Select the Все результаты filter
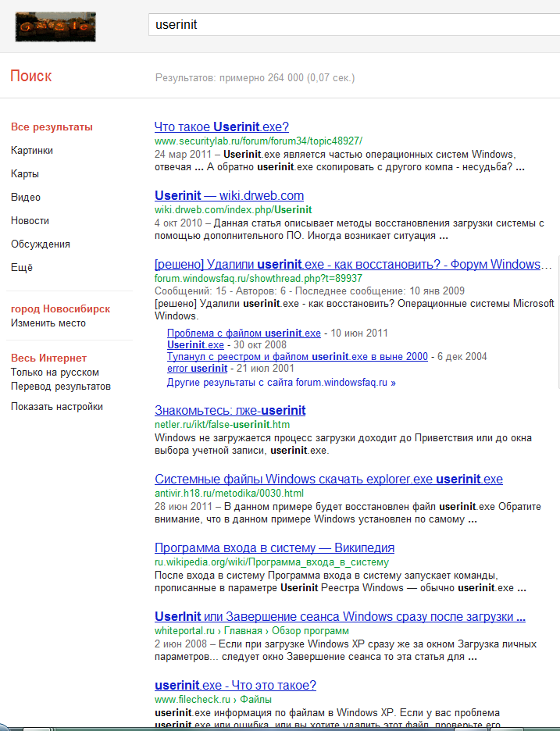This screenshot has height=731, width=560. point(52,127)
